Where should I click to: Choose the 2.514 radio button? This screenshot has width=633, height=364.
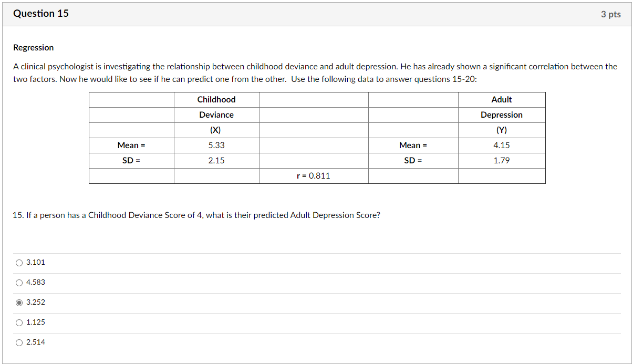coord(19,342)
